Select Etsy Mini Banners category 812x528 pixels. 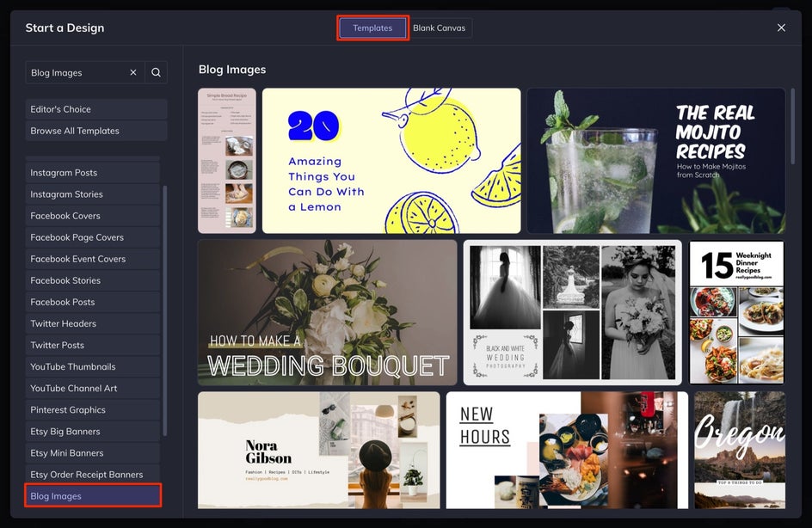(93, 453)
